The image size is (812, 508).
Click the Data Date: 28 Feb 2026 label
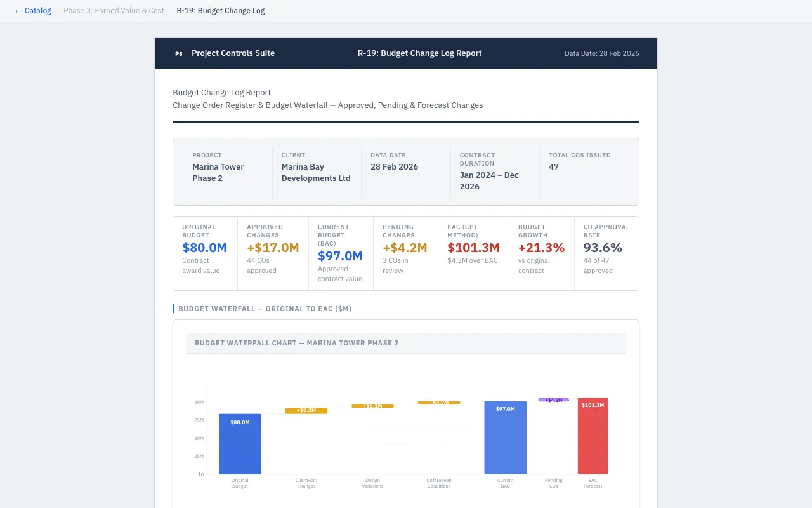tap(601, 53)
